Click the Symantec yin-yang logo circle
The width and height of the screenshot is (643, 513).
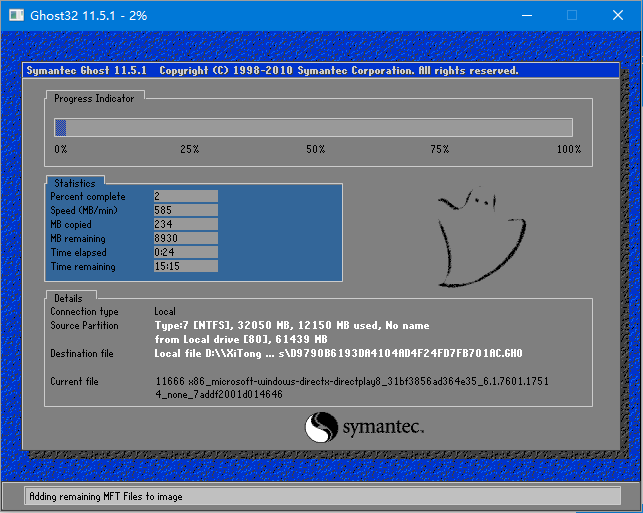click(x=319, y=429)
